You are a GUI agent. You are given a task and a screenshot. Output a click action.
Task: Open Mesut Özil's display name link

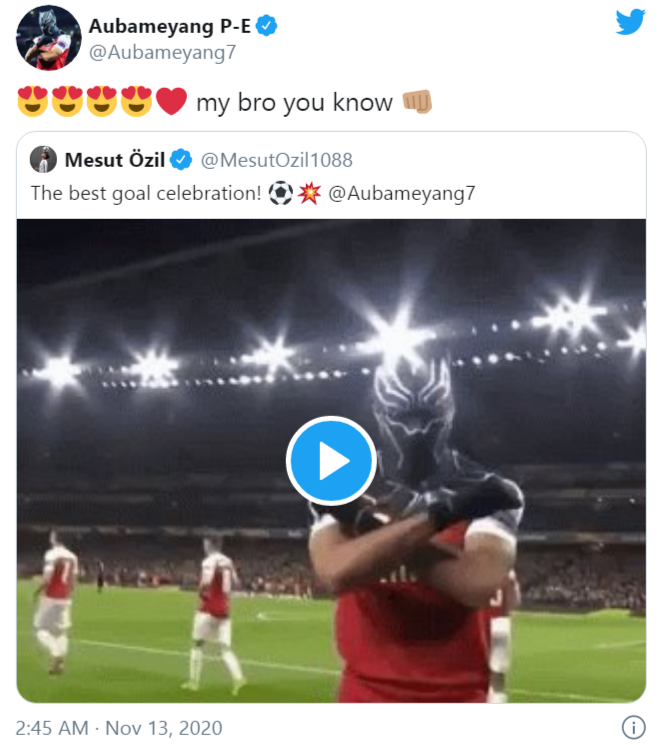coord(114,160)
